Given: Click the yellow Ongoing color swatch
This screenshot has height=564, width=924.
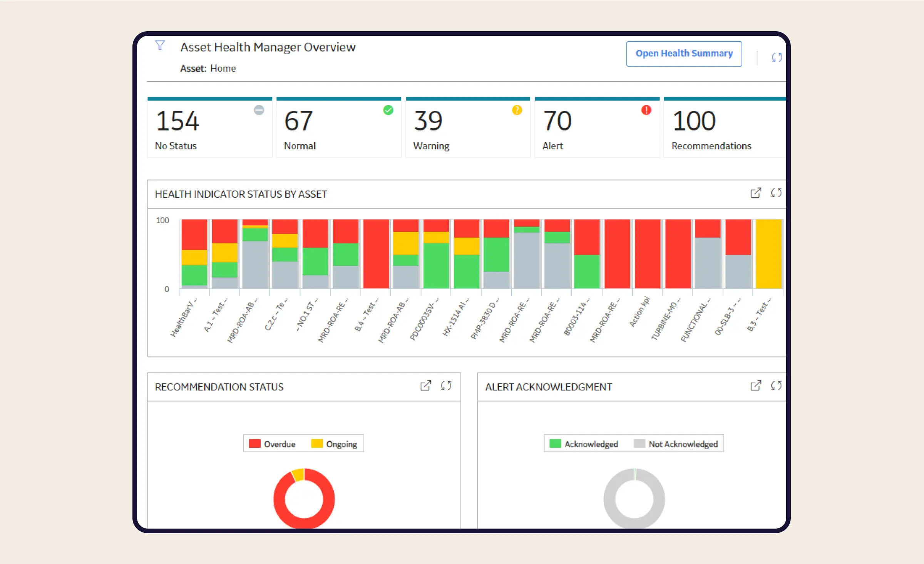Looking at the screenshot, I should point(317,444).
